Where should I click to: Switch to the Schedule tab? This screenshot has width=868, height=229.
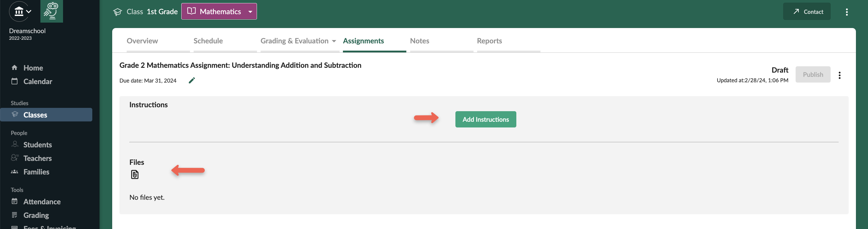point(208,41)
